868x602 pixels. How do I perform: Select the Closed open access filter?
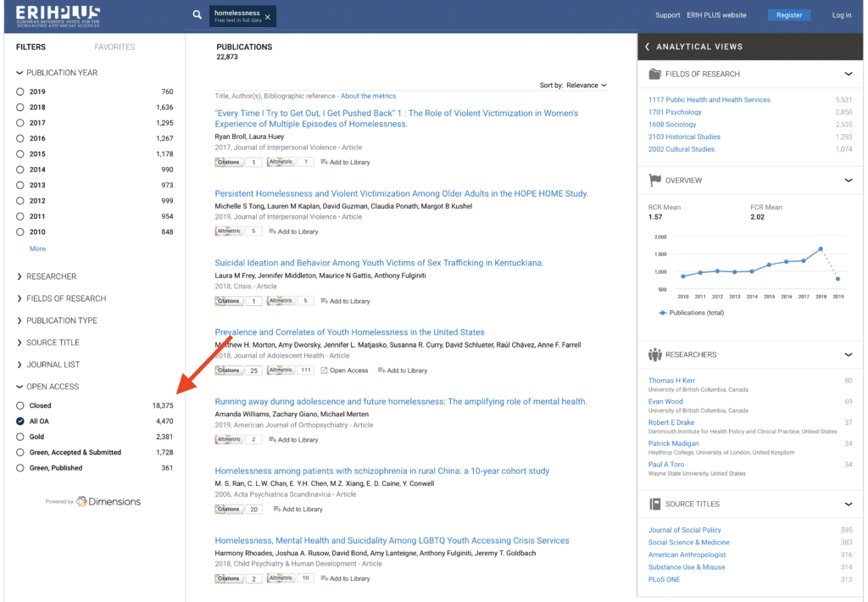pyautogui.click(x=20, y=406)
